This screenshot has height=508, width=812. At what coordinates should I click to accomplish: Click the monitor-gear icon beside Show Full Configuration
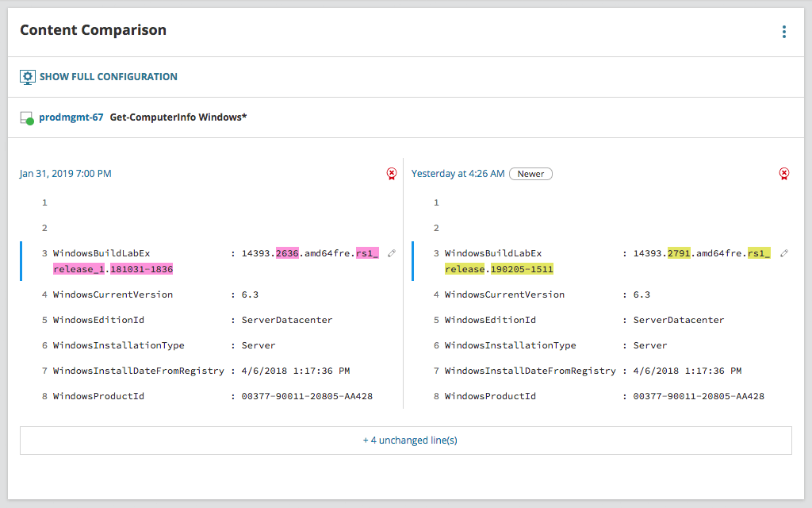(28, 76)
